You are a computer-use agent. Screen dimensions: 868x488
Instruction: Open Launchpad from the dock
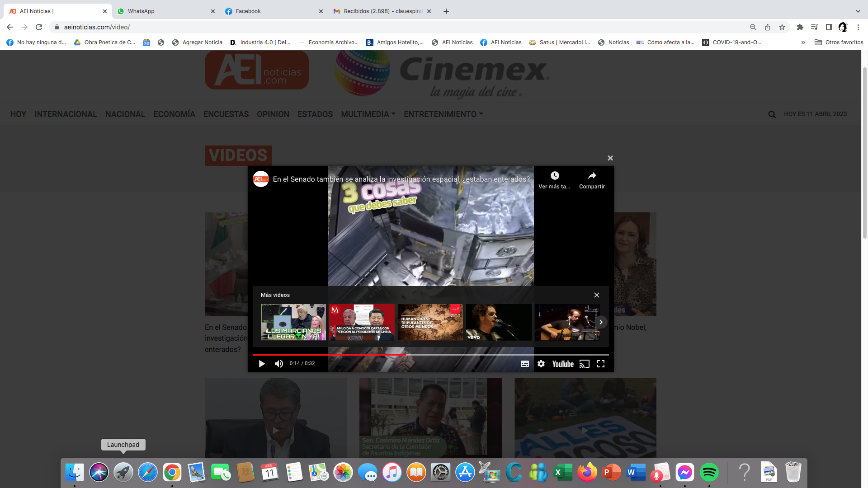tap(123, 473)
